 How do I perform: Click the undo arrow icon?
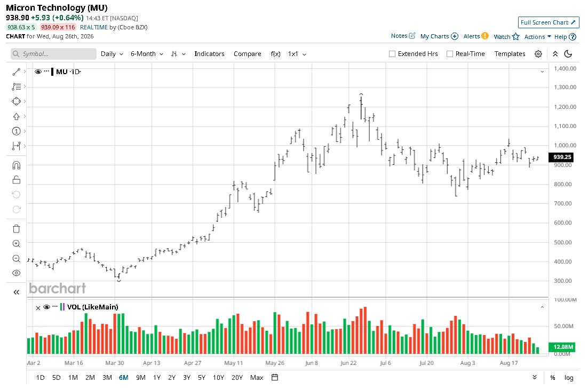[x=16, y=195]
